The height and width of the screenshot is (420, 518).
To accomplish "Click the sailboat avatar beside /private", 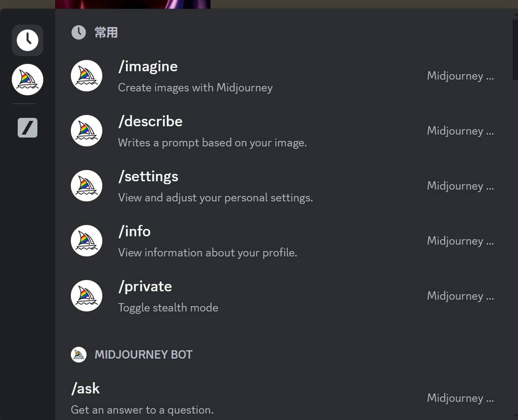I will [x=87, y=296].
